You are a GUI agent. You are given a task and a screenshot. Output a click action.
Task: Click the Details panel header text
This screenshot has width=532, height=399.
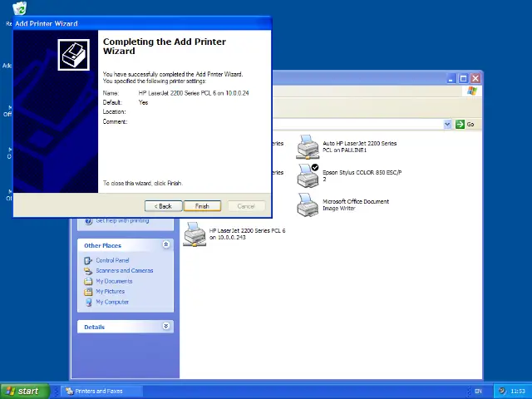click(x=94, y=327)
